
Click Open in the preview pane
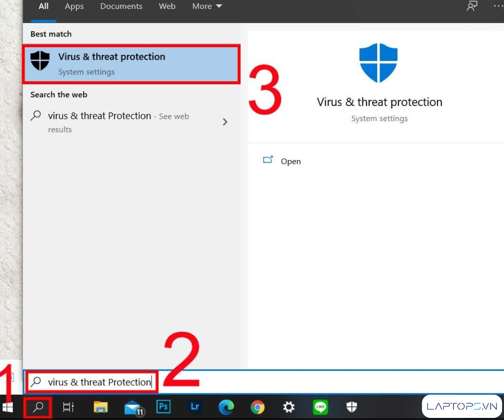coord(290,161)
